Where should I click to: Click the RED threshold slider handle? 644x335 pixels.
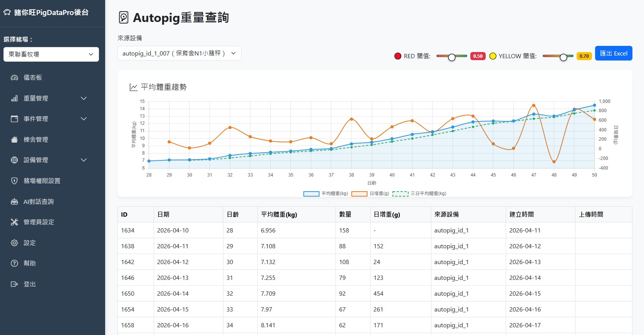[x=452, y=57]
